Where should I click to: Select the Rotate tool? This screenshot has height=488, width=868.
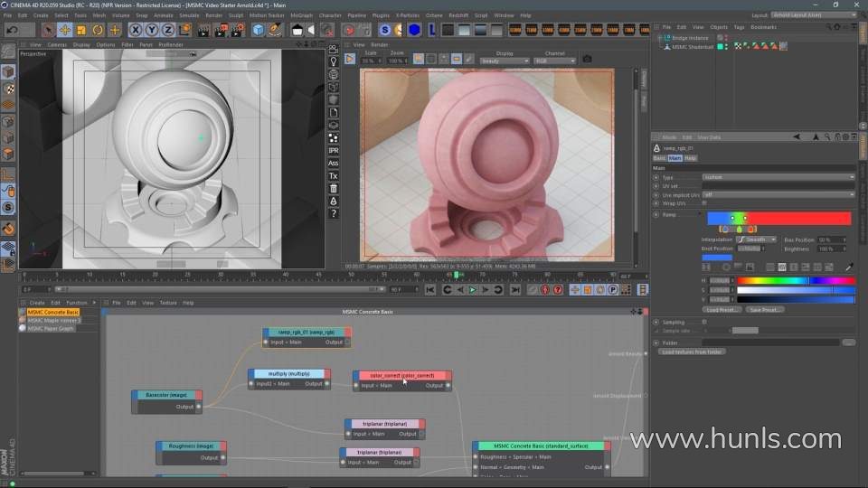(x=98, y=30)
